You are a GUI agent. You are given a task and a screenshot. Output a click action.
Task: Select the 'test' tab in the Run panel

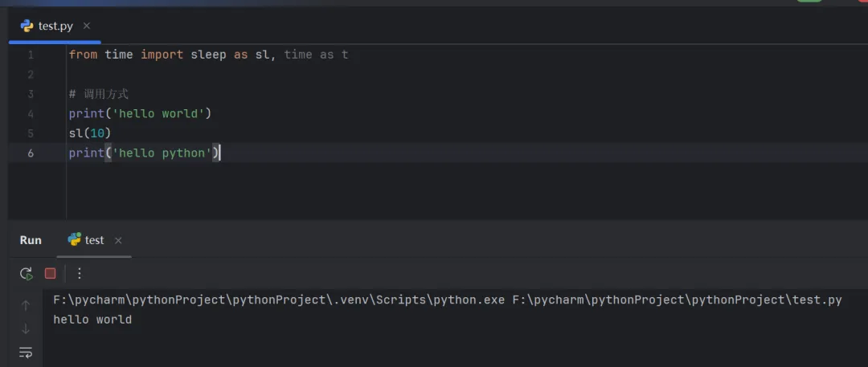tap(94, 240)
